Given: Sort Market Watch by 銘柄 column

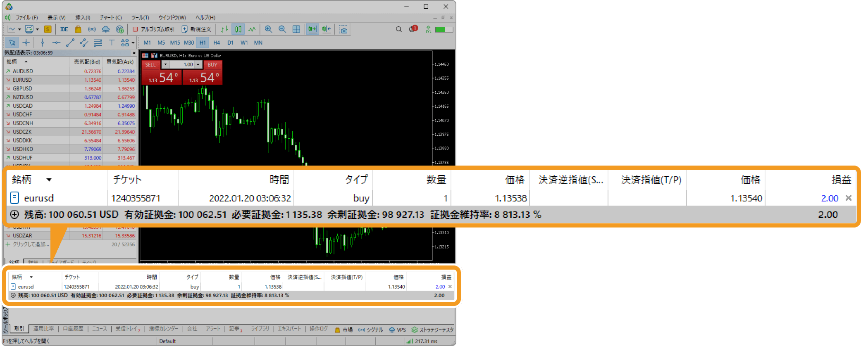Looking at the screenshot, I should 37,62.
